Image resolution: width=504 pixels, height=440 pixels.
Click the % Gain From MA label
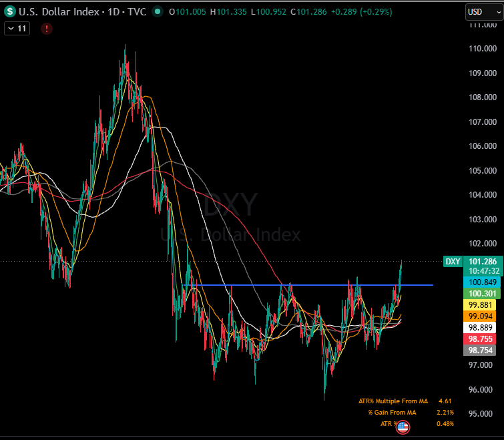click(392, 413)
